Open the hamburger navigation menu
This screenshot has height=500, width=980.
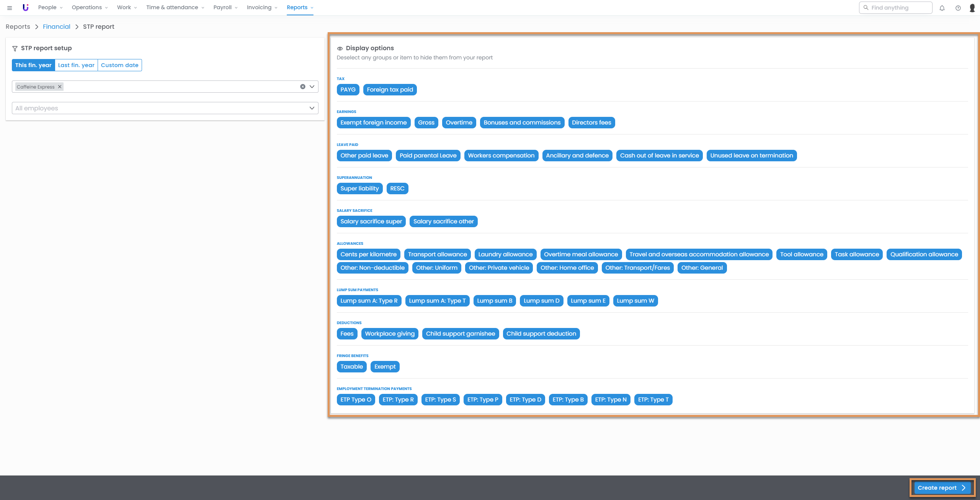[10, 8]
